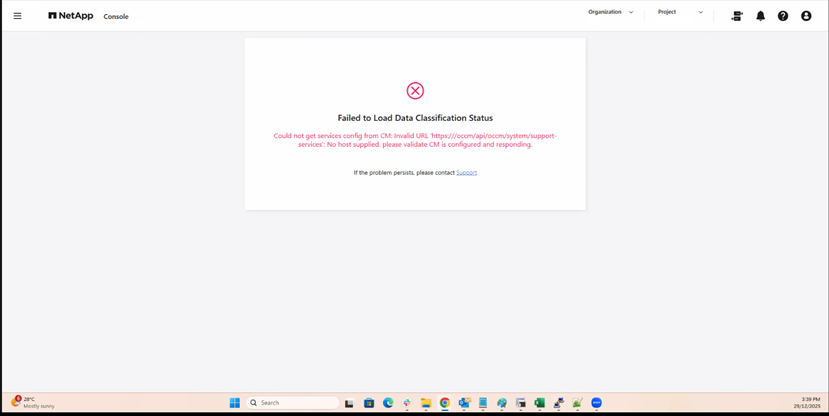
Task: Open Microsoft Edge from taskbar
Action: point(387,402)
